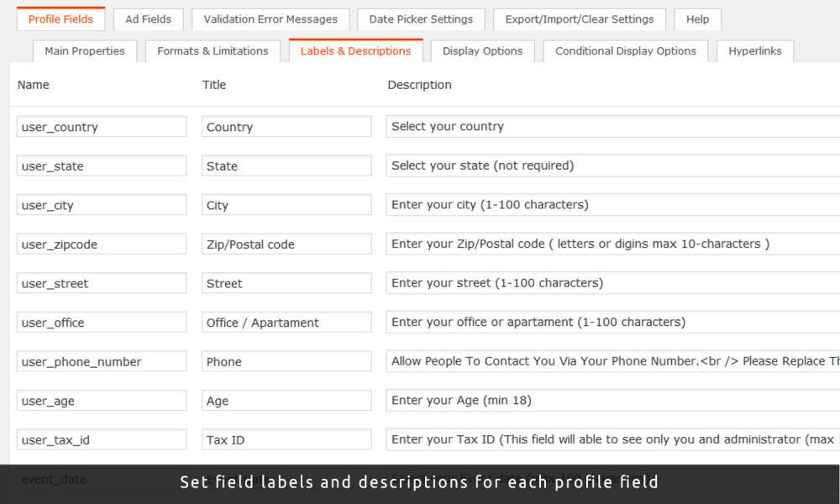Open the Formats & Limitations tab
840x504 pixels.
213,50
